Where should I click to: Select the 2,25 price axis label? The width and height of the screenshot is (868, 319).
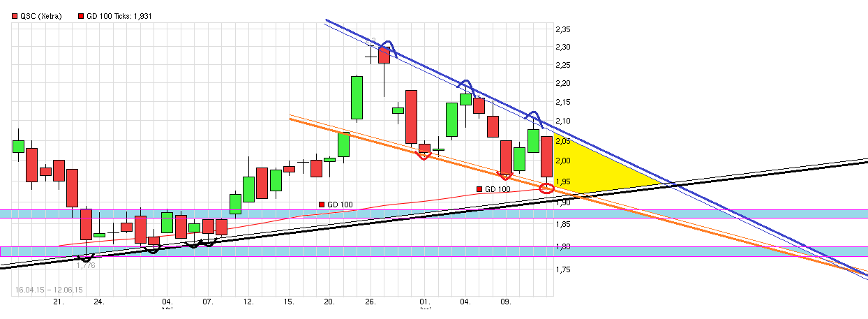point(563,66)
